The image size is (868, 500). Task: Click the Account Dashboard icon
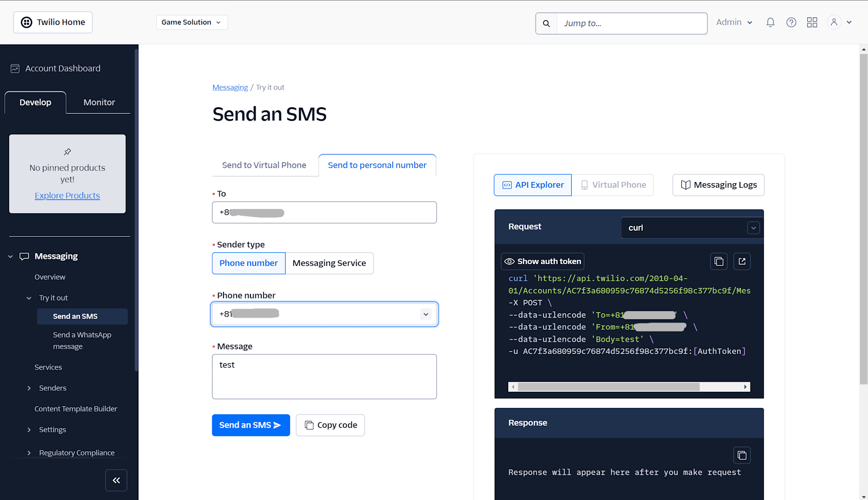[15, 69]
